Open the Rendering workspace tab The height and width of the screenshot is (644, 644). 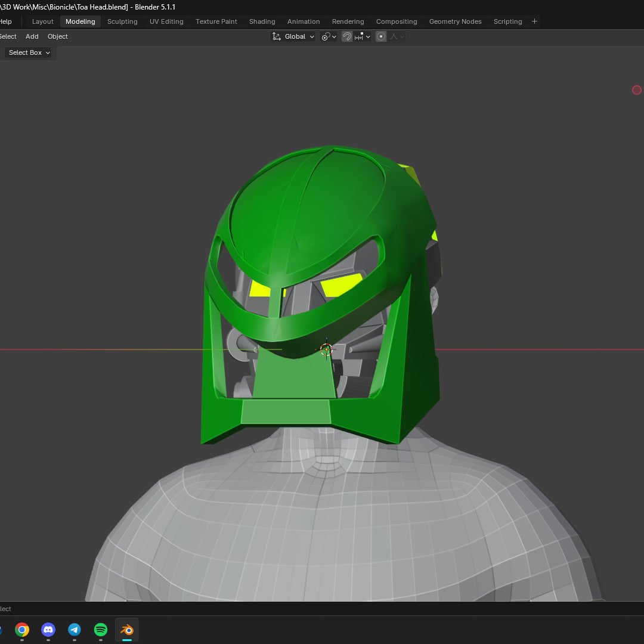pyautogui.click(x=348, y=21)
